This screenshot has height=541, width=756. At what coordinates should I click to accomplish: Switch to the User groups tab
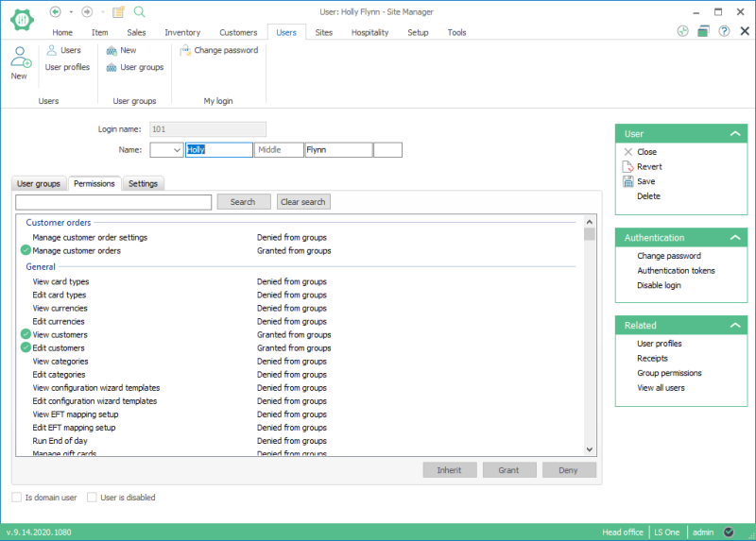39,183
